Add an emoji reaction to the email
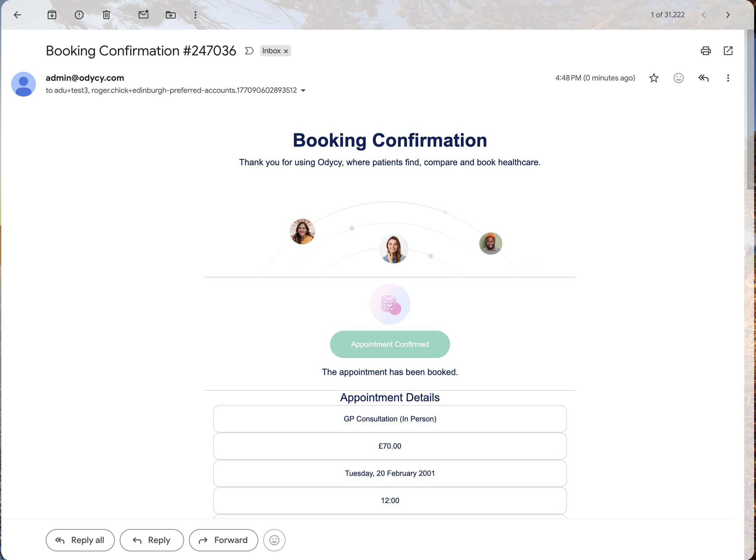The height and width of the screenshot is (560, 756). [678, 78]
